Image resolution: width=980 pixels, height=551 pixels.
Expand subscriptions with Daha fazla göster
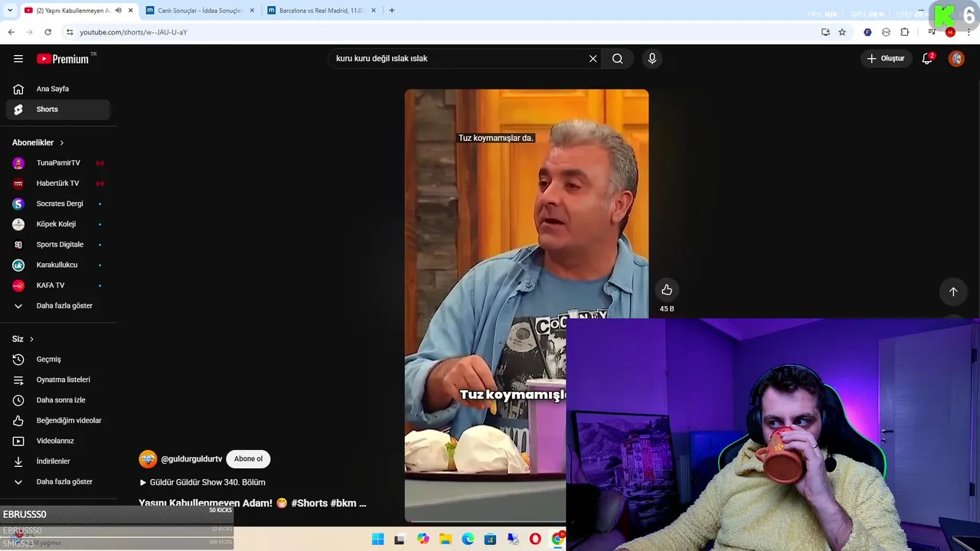point(57,306)
